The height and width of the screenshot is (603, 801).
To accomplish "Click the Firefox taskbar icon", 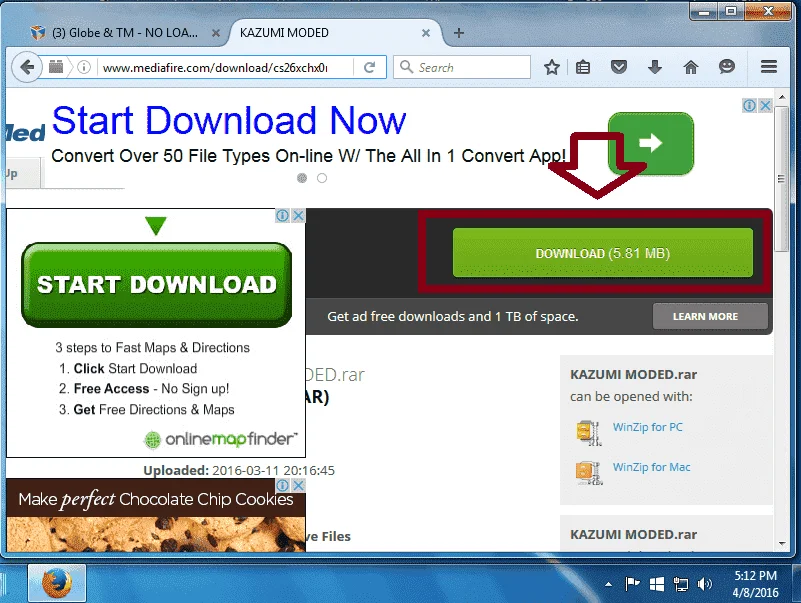I will click(57, 583).
